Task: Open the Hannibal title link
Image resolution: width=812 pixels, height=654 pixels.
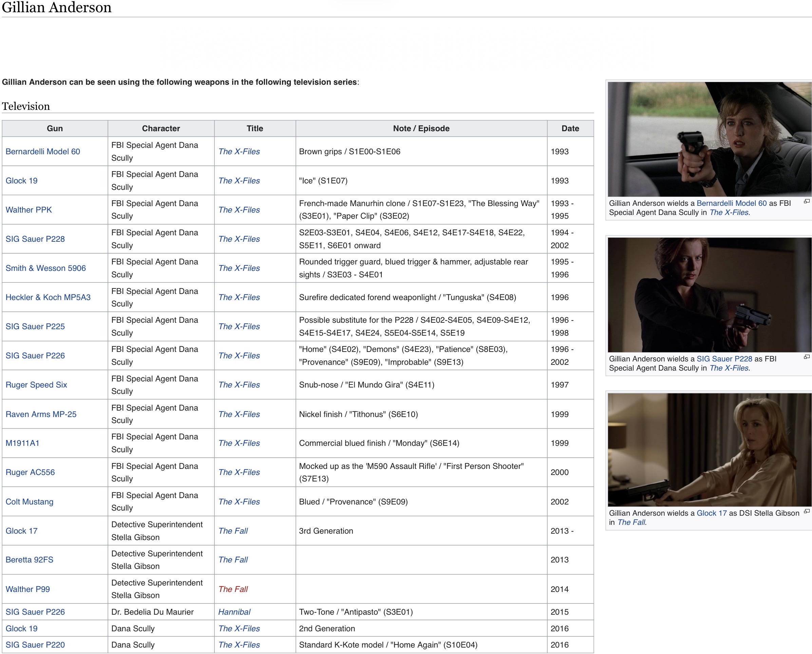Action: (x=234, y=612)
